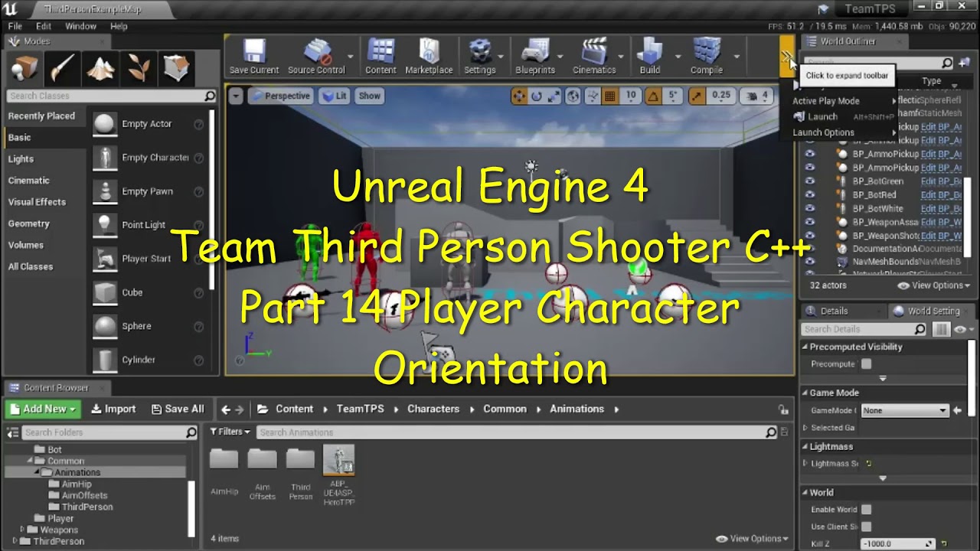Viewport: 980px width, 551px height.
Task: Click the camera speed icon
Action: pos(753,96)
